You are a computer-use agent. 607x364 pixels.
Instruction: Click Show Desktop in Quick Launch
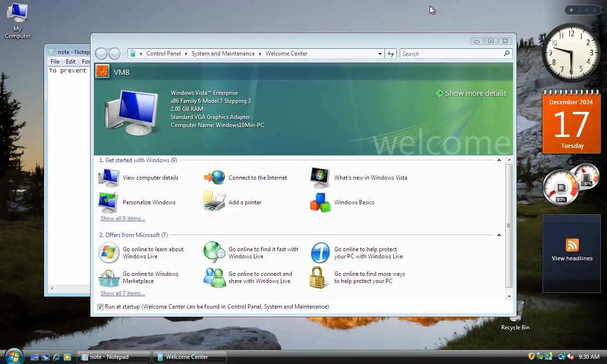(x=35, y=357)
